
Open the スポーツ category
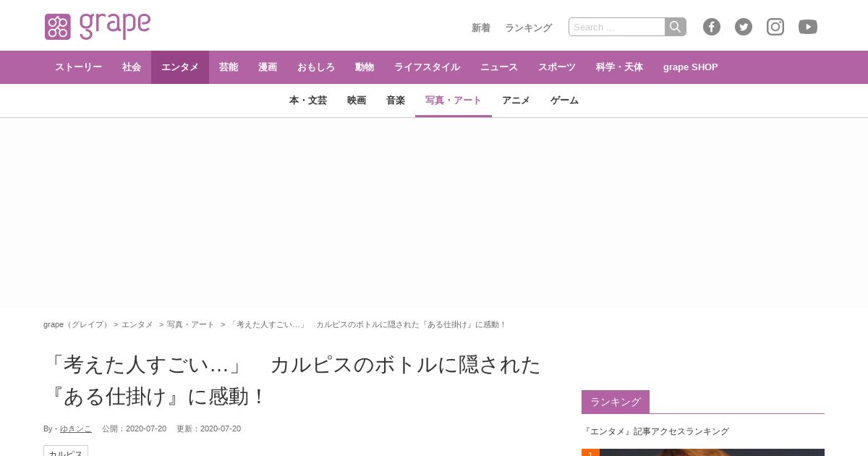pyautogui.click(x=557, y=67)
